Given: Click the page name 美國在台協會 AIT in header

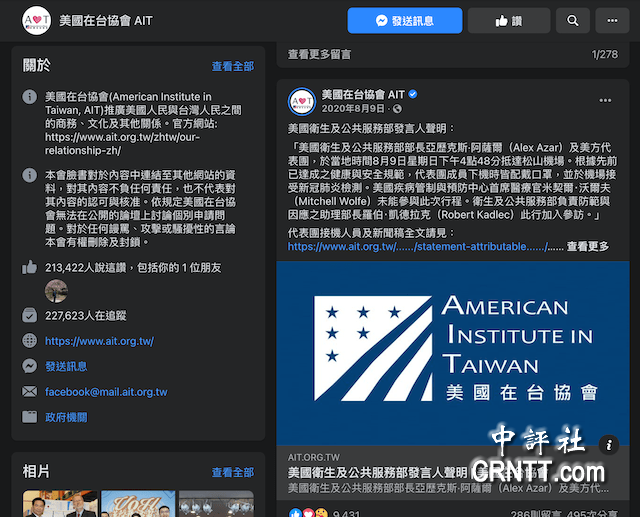Looking at the screenshot, I should [106, 20].
